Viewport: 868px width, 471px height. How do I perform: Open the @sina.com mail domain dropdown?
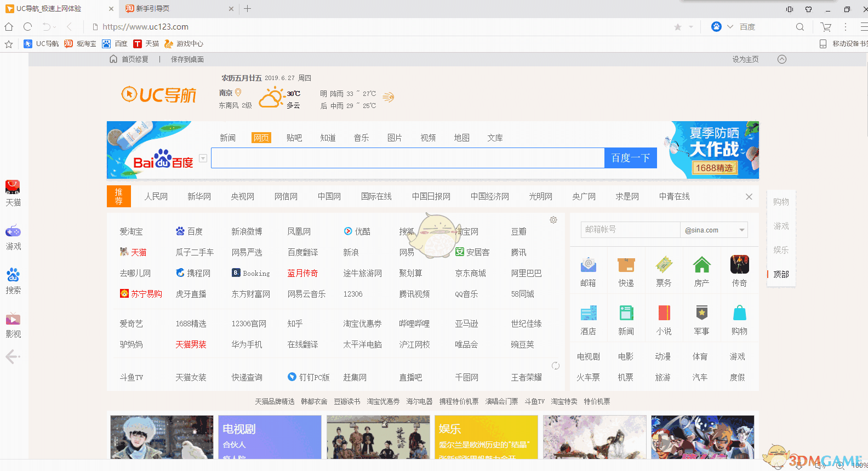click(742, 230)
